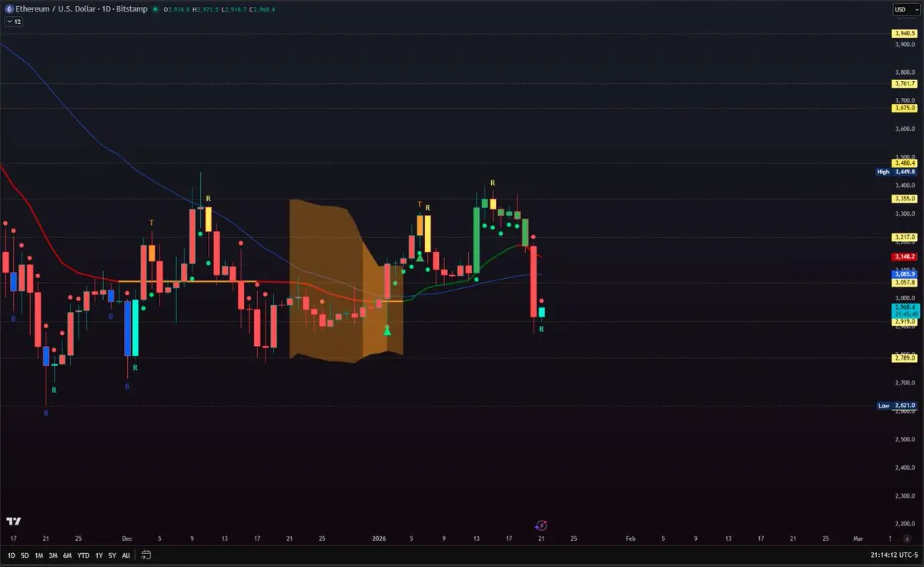
Task: Select the 3M time range
Action: click(52, 555)
